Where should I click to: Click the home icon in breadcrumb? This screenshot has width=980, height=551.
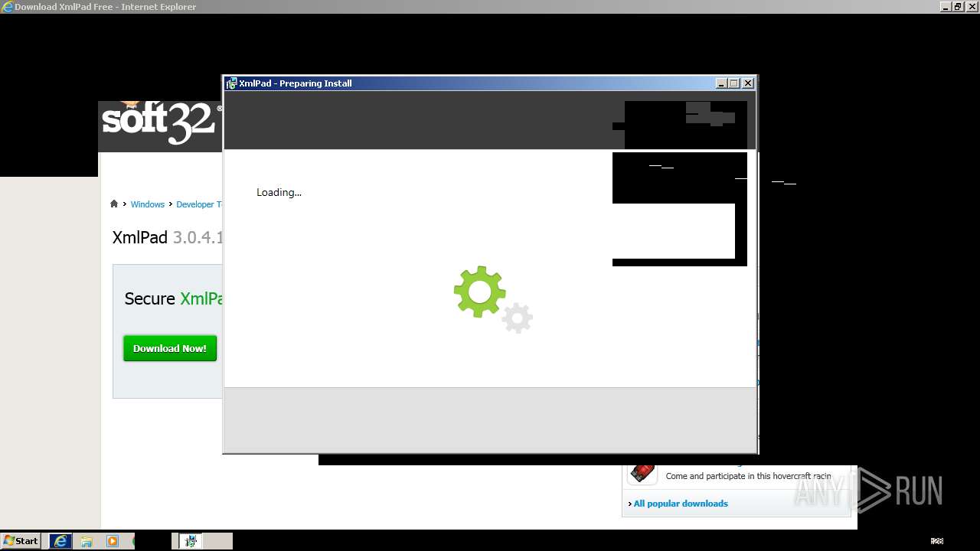coord(114,204)
